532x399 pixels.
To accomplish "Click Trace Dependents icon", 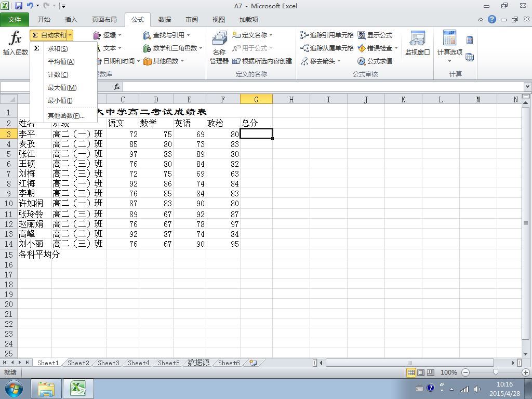I will pyautogui.click(x=304, y=48).
